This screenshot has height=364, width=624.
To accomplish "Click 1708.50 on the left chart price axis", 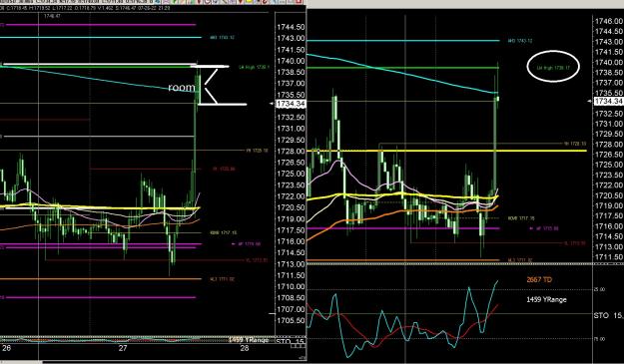I will (x=291, y=298).
